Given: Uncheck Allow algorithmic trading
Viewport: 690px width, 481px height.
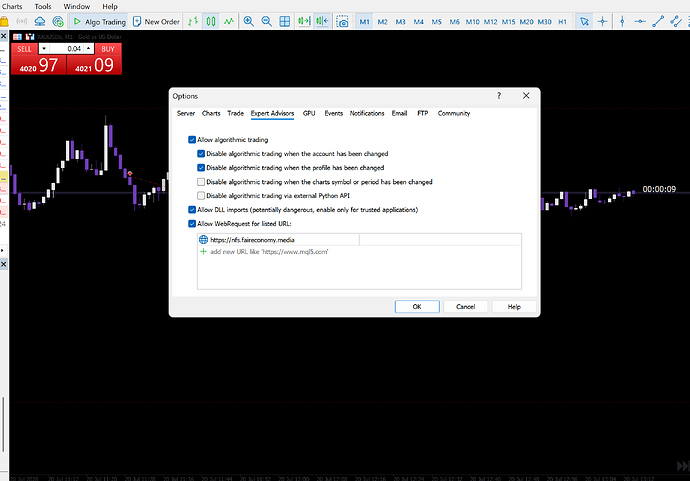Looking at the screenshot, I should pos(192,140).
